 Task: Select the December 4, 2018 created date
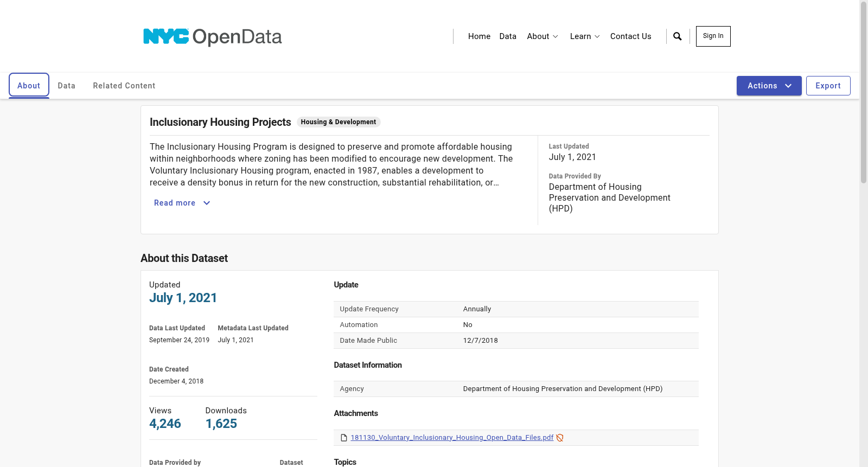176,381
